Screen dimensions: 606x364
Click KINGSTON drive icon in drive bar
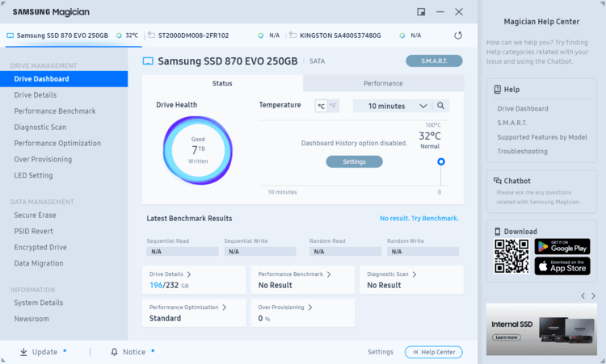[x=293, y=36]
